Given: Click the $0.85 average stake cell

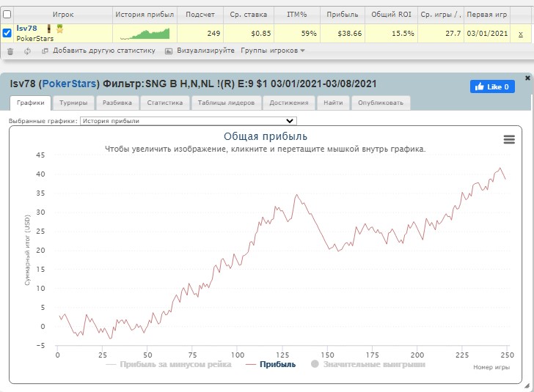Looking at the screenshot, I should click(248, 34).
